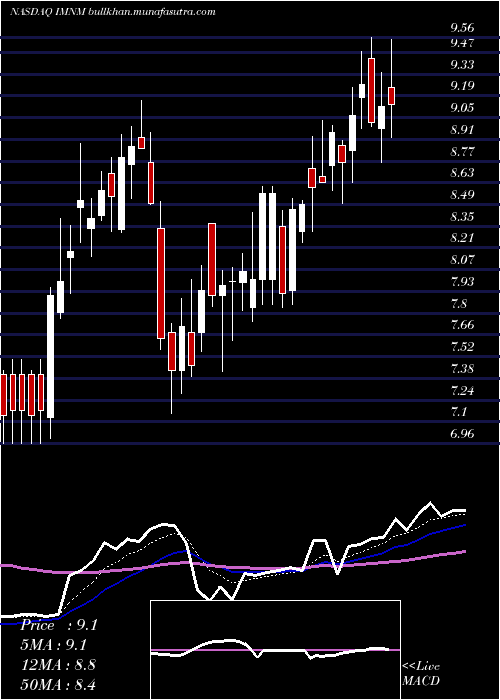The image size is (500, 700).
Task: Click the 7.93 price axis label
Action: [462, 281]
